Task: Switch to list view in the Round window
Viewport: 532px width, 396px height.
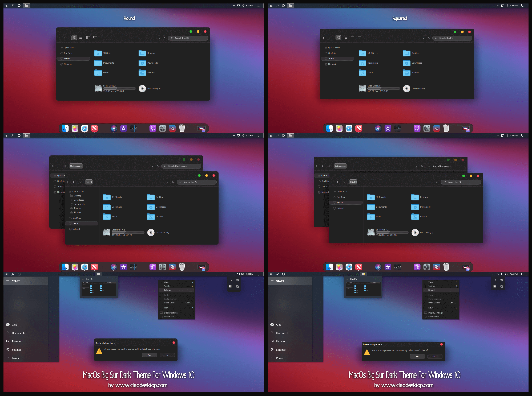Action: coord(81,38)
